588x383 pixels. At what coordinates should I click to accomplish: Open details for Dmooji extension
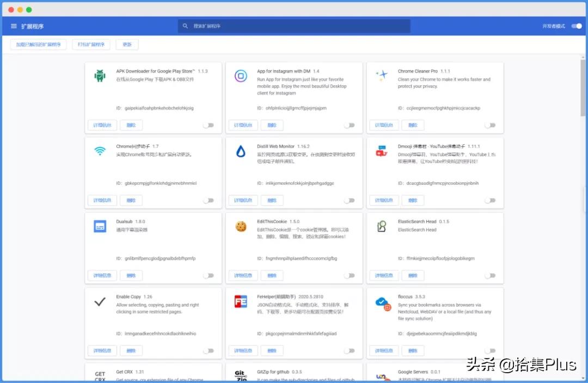[384, 201]
